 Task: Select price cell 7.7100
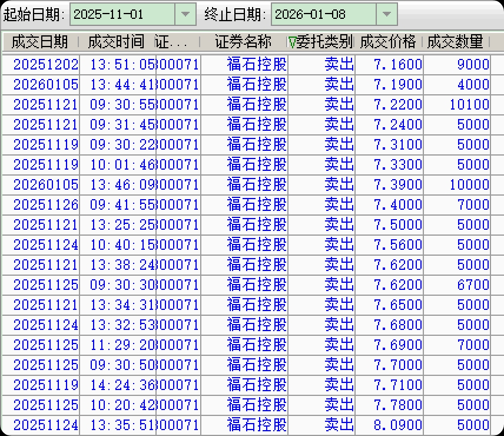(x=389, y=385)
